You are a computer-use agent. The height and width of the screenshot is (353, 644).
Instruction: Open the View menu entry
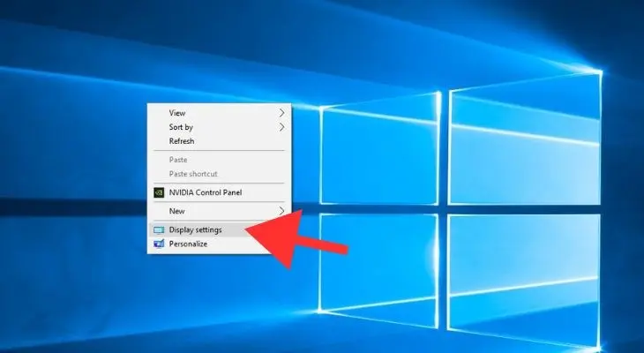[x=220, y=113]
